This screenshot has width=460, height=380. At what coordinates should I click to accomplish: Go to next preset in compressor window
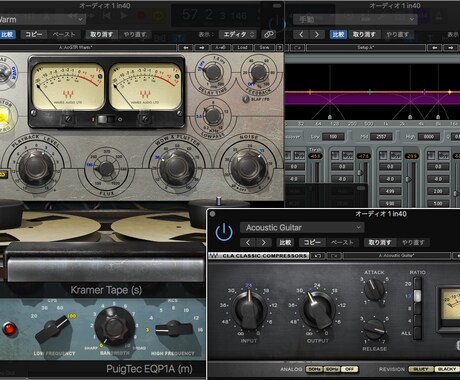pos(264,242)
